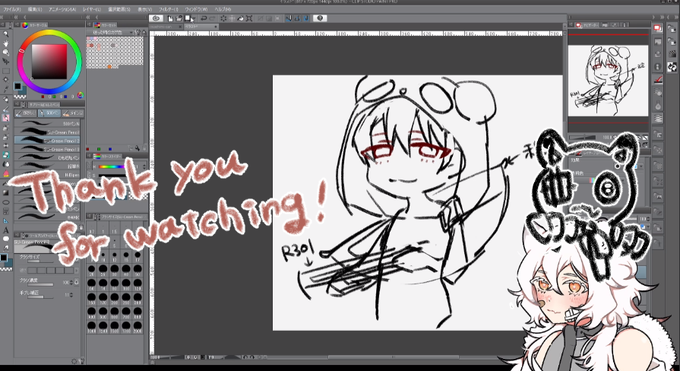The height and width of the screenshot is (371, 680).
Task: Pick a shade in the red color square
Action: point(49,61)
